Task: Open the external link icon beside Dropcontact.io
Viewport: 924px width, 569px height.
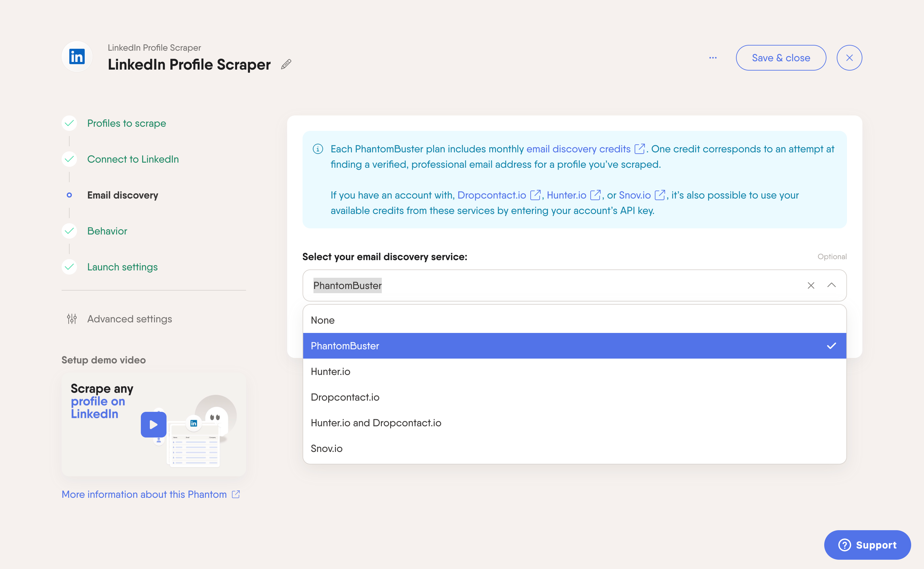Action: pyautogui.click(x=535, y=195)
